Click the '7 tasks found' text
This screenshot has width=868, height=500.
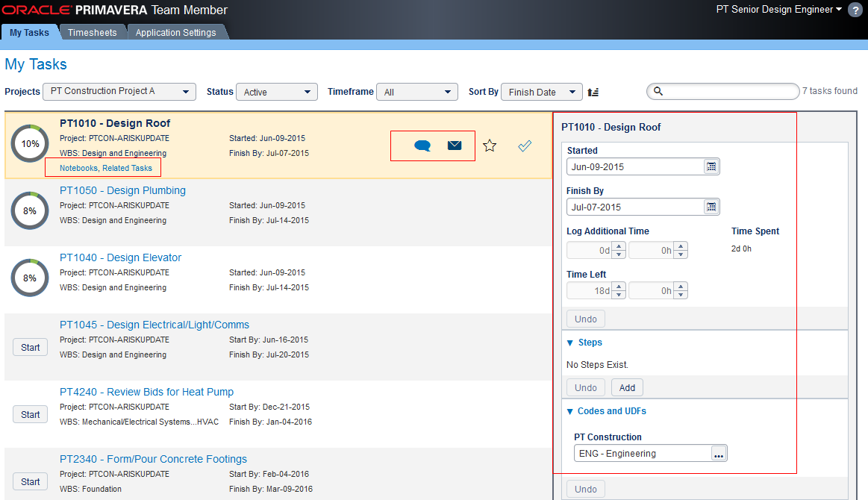pyautogui.click(x=830, y=91)
